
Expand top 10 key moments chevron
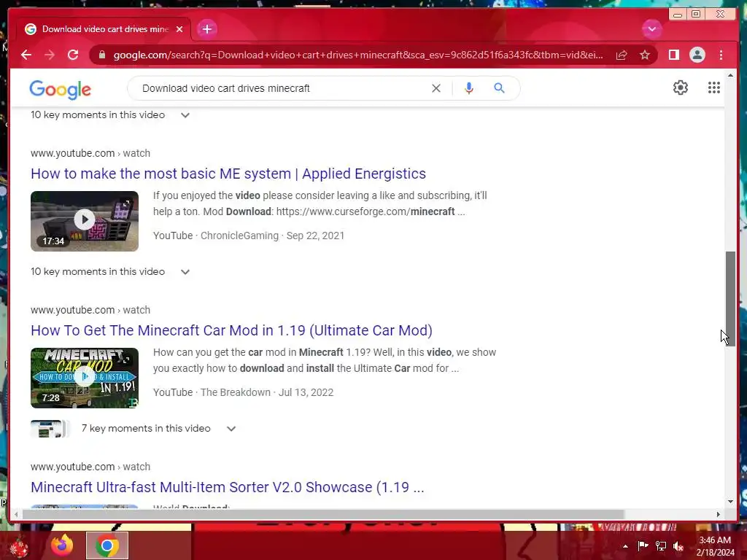pos(185,115)
